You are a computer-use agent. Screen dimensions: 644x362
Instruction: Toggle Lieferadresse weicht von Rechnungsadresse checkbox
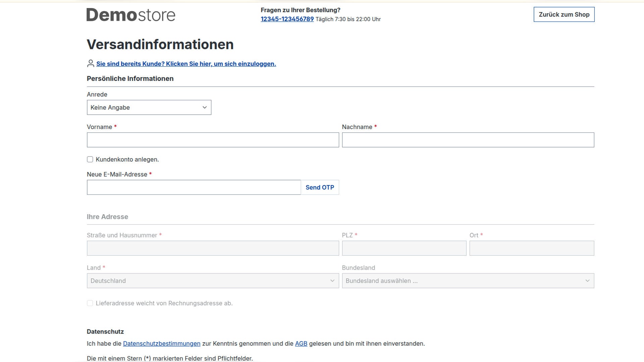click(90, 303)
